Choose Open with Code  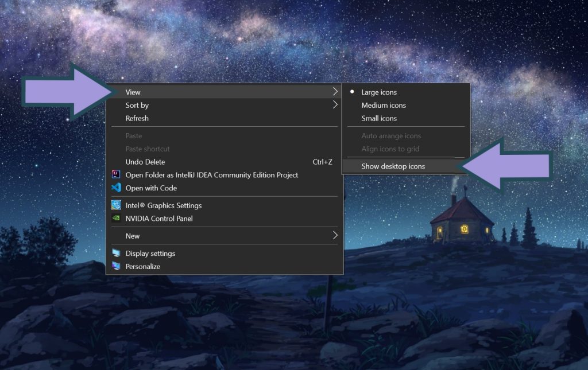[x=150, y=188]
